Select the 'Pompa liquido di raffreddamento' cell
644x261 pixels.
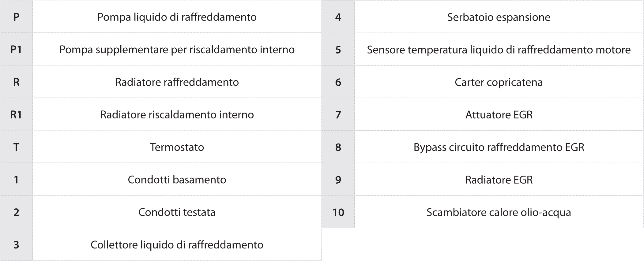coord(177,17)
